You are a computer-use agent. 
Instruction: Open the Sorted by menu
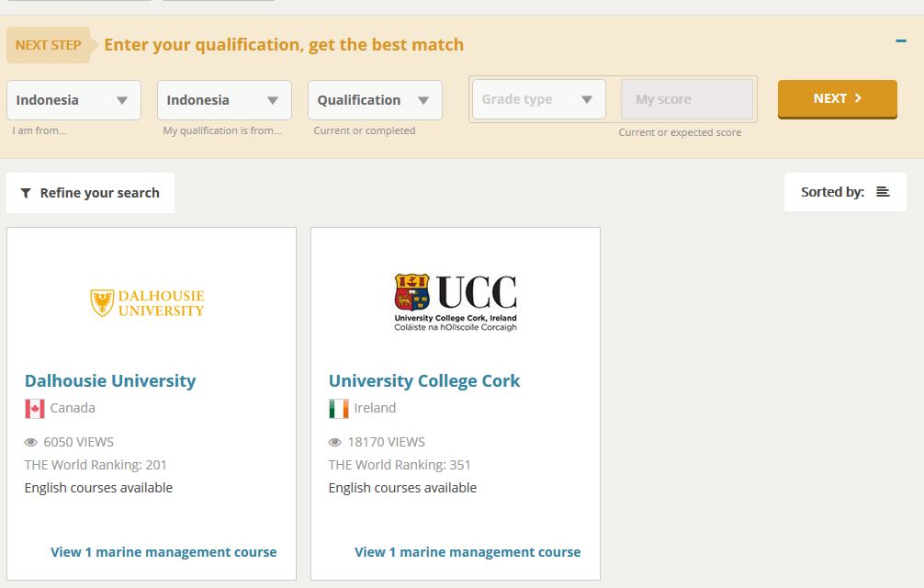(x=845, y=191)
